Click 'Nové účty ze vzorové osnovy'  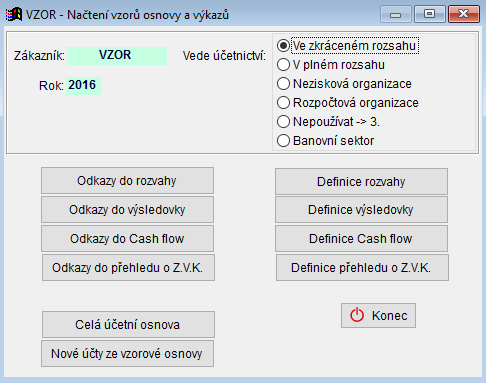127,354
